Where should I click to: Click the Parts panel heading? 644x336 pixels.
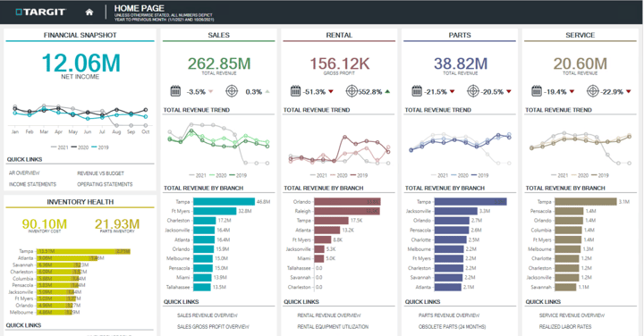[x=460, y=35]
